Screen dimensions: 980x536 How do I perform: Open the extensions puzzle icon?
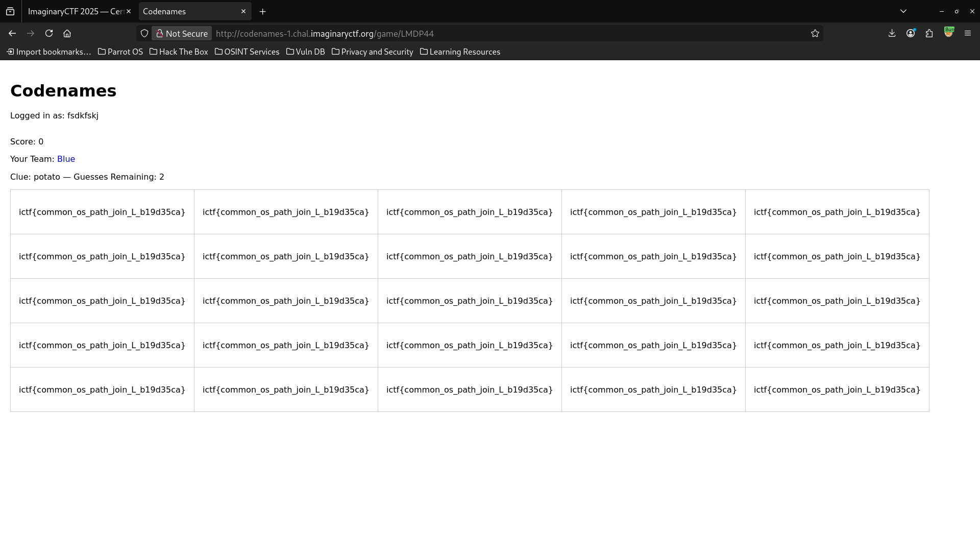pyautogui.click(x=929, y=33)
